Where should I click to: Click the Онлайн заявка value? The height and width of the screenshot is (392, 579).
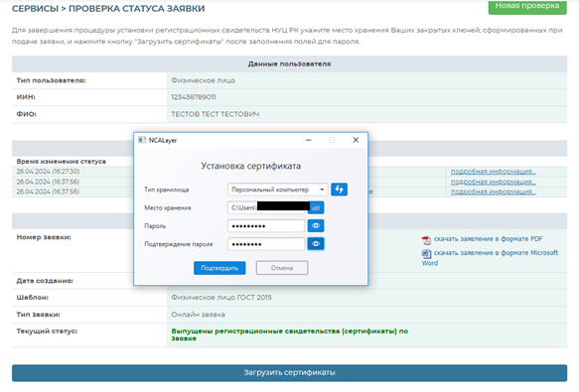click(x=198, y=315)
